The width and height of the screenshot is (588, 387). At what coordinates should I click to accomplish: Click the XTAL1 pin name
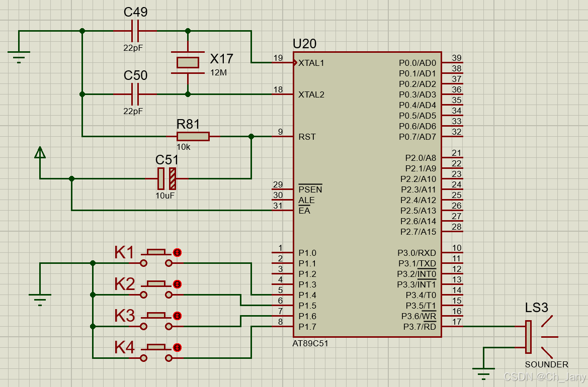point(311,63)
